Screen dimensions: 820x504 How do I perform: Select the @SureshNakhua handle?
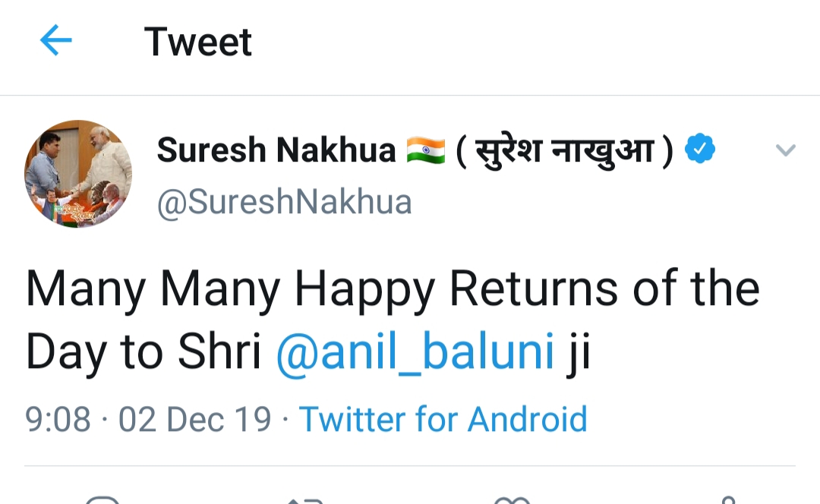click(x=284, y=203)
